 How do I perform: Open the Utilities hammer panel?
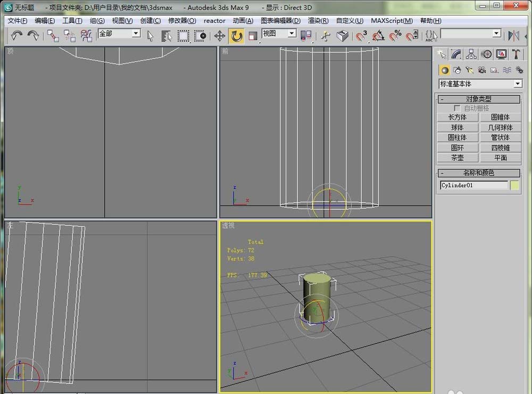516,54
